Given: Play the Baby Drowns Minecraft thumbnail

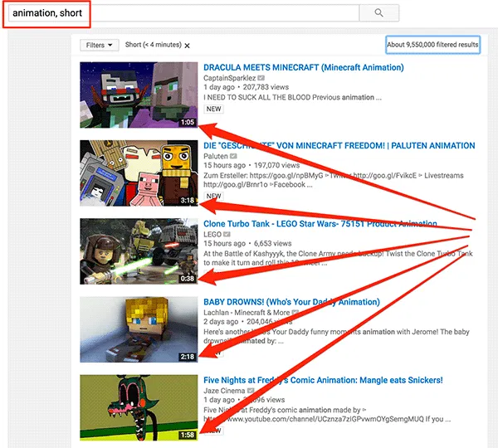Looking at the screenshot, I should (x=139, y=329).
